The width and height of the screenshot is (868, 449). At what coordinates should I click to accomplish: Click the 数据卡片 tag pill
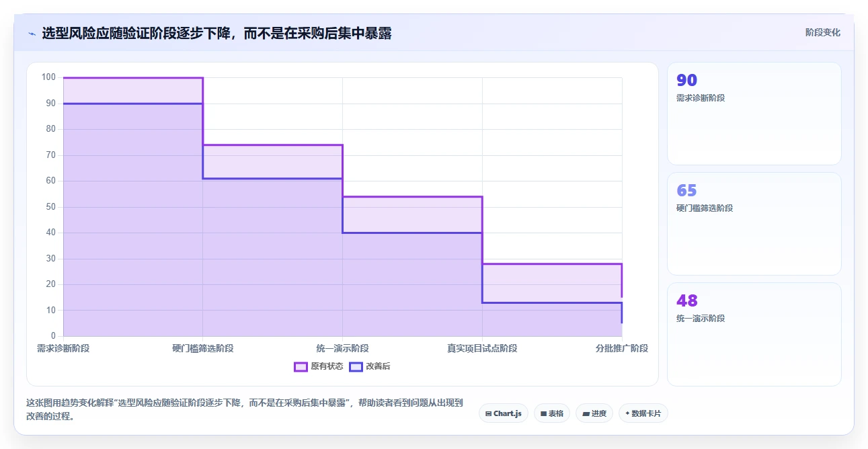click(x=643, y=413)
